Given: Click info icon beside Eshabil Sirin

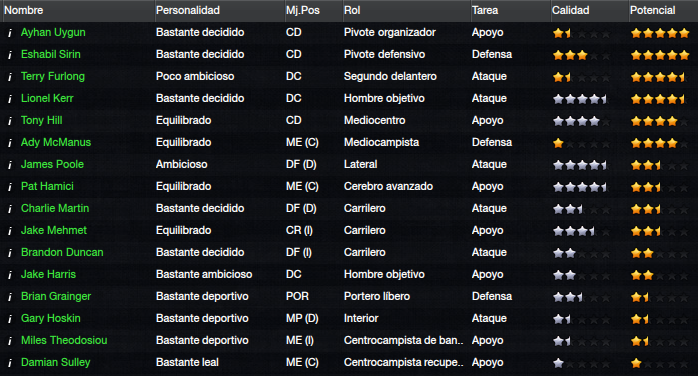Looking at the screenshot, I should pos(9,55).
